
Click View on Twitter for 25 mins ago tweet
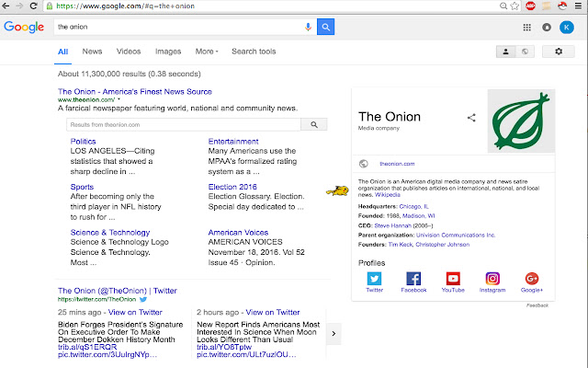tap(135, 312)
